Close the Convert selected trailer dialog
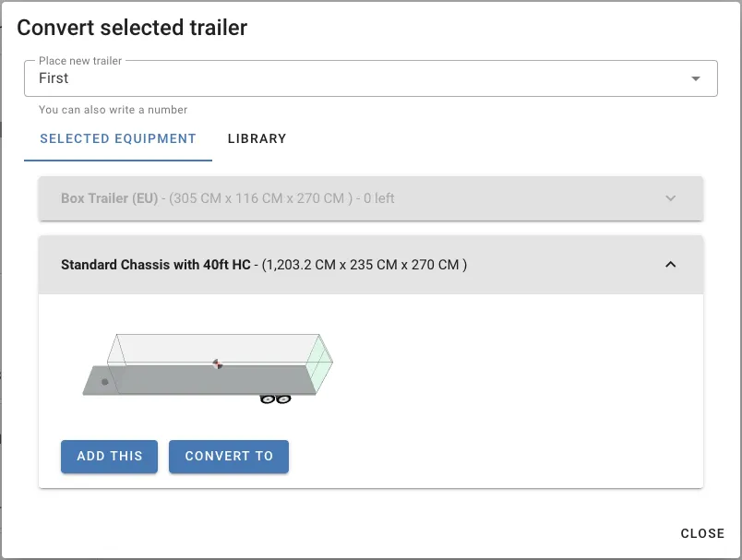 702,533
